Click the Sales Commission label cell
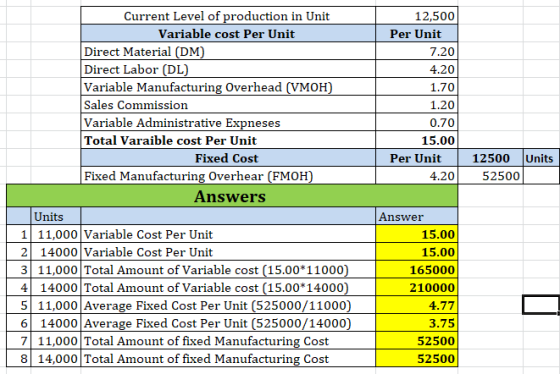Viewport: 560px width, 374px height. click(228, 105)
